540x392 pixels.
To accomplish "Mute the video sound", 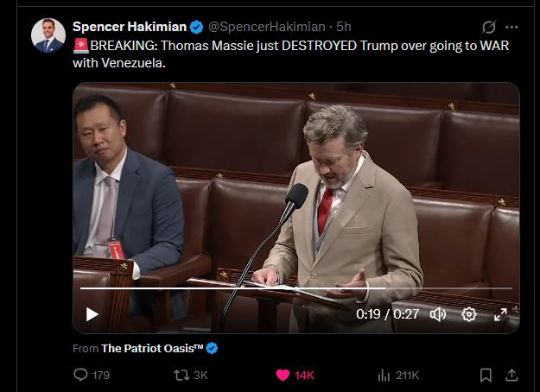I will [438, 314].
